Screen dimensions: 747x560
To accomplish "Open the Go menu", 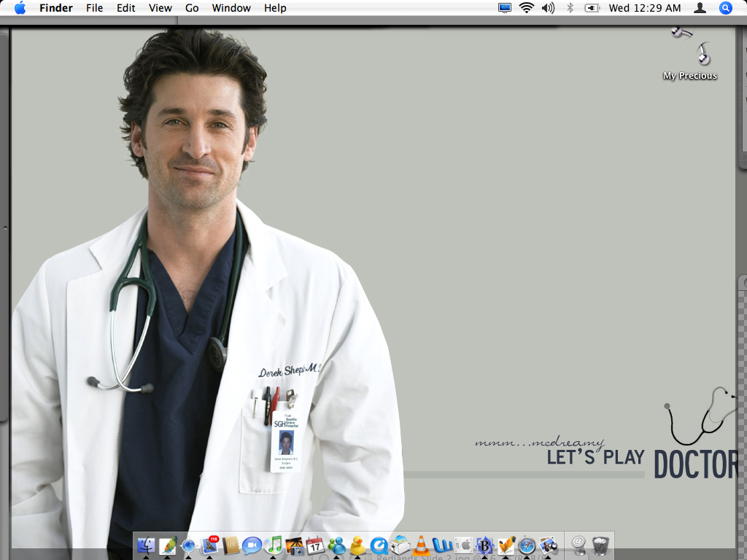I will coord(192,8).
